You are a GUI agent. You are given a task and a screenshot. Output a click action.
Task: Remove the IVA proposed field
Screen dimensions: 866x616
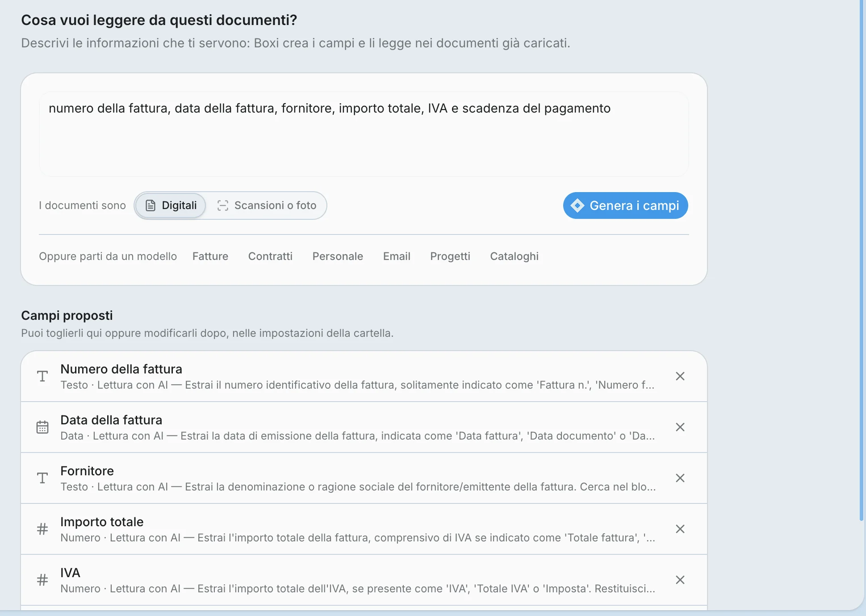coord(680,580)
